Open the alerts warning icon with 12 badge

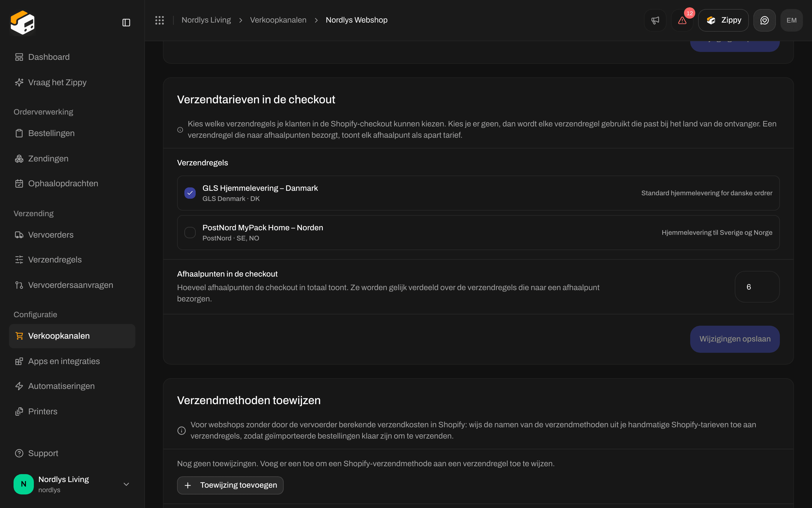[x=682, y=20]
